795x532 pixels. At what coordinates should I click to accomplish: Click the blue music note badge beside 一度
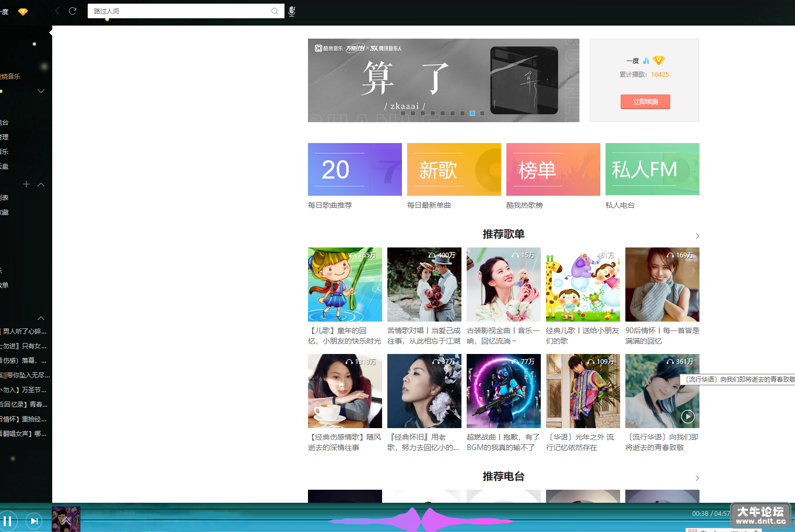(646, 61)
